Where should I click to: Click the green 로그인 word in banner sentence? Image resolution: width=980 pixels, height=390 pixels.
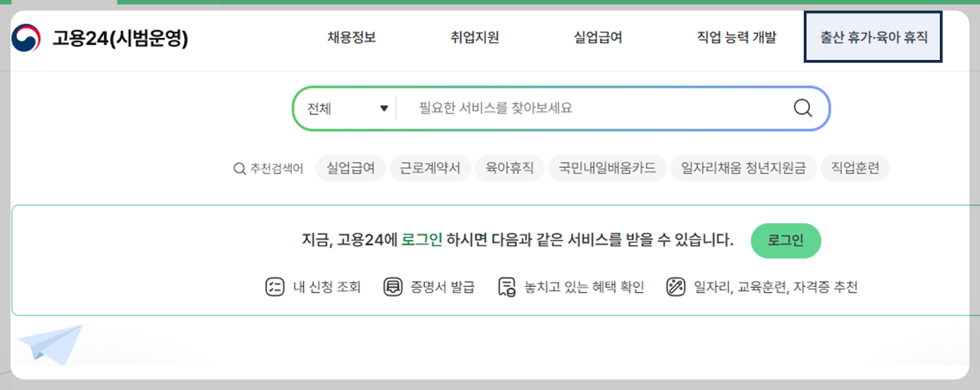[422, 240]
